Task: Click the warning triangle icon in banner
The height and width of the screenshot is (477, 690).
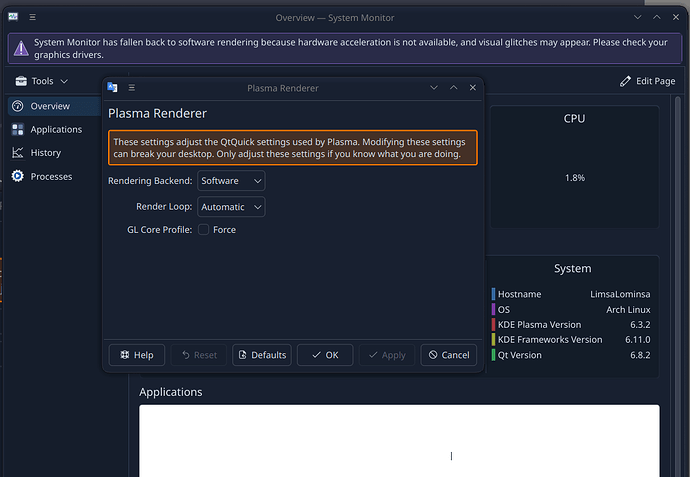Action: [x=21, y=48]
